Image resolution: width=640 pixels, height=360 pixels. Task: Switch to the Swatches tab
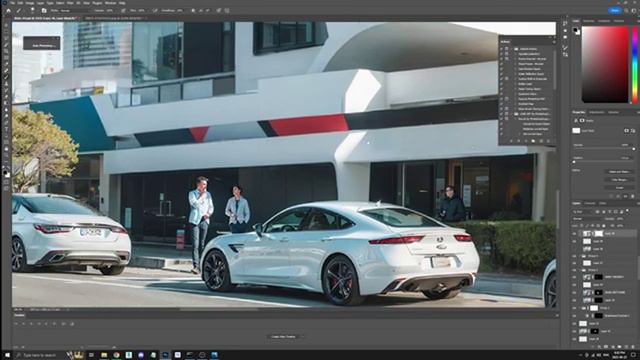point(589,20)
